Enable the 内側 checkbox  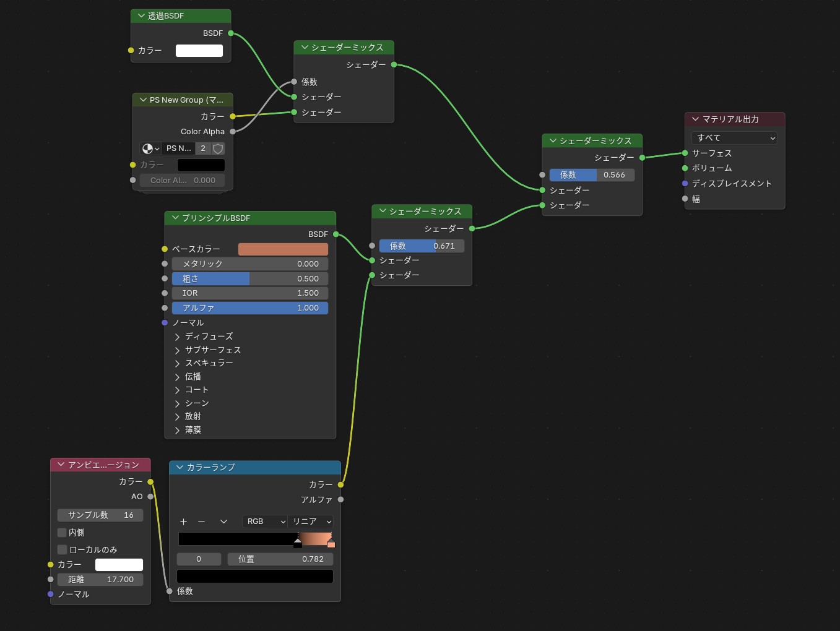[x=62, y=533]
